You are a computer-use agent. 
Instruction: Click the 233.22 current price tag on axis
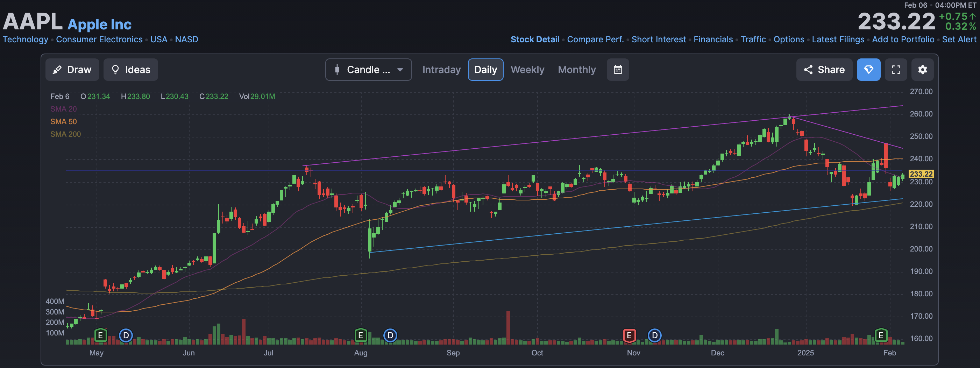[x=921, y=174]
